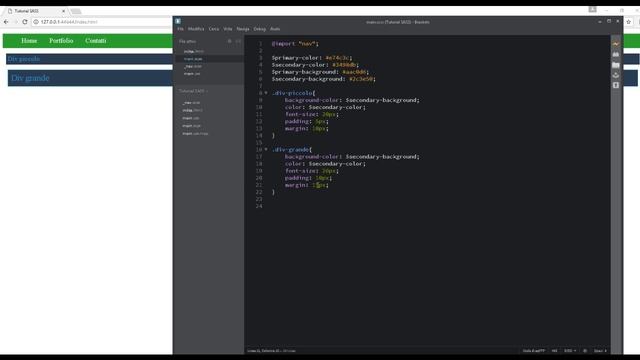
Task: Select main.scss in File attivi list
Action: click(x=193, y=59)
